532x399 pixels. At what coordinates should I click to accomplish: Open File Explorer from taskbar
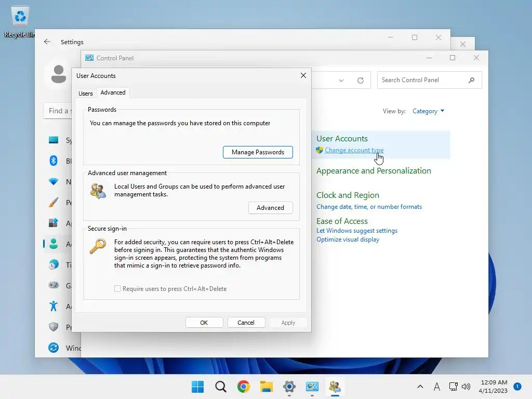[x=267, y=387]
